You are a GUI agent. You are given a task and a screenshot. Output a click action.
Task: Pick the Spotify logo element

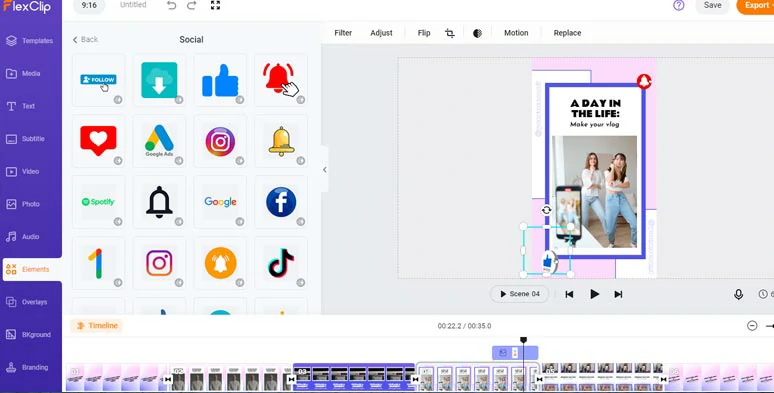[x=98, y=202]
